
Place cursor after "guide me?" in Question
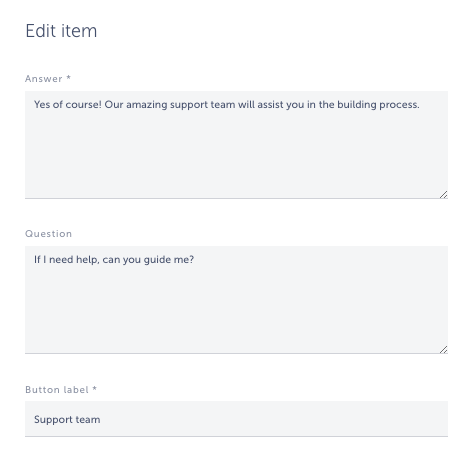point(194,260)
